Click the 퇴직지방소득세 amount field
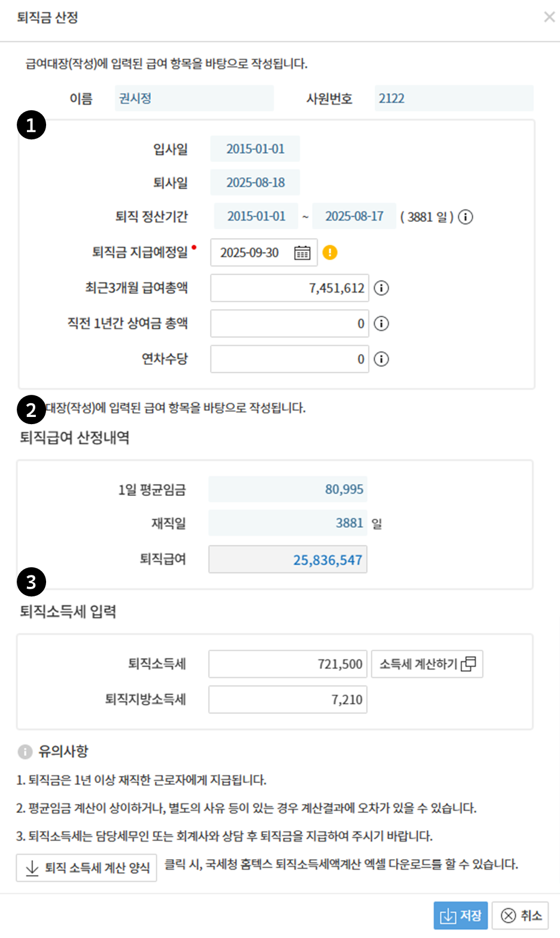Viewport: 560px width, 938px height. tap(288, 699)
